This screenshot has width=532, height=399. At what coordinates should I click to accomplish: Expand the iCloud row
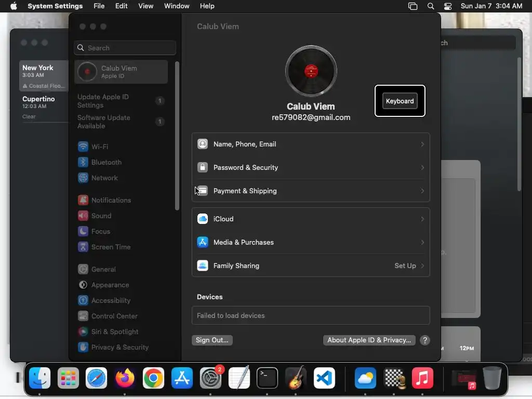(311, 219)
